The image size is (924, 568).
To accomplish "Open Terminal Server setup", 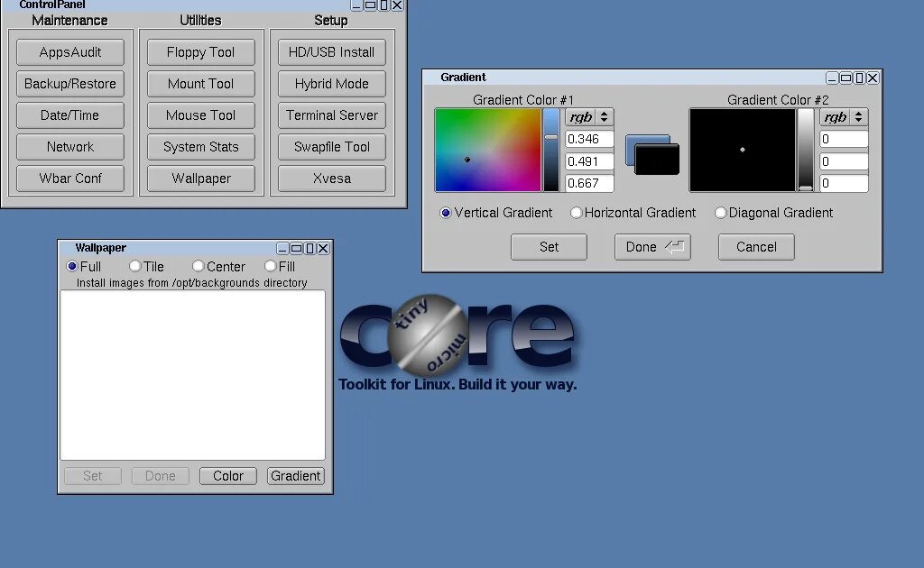I will point(332,115).
